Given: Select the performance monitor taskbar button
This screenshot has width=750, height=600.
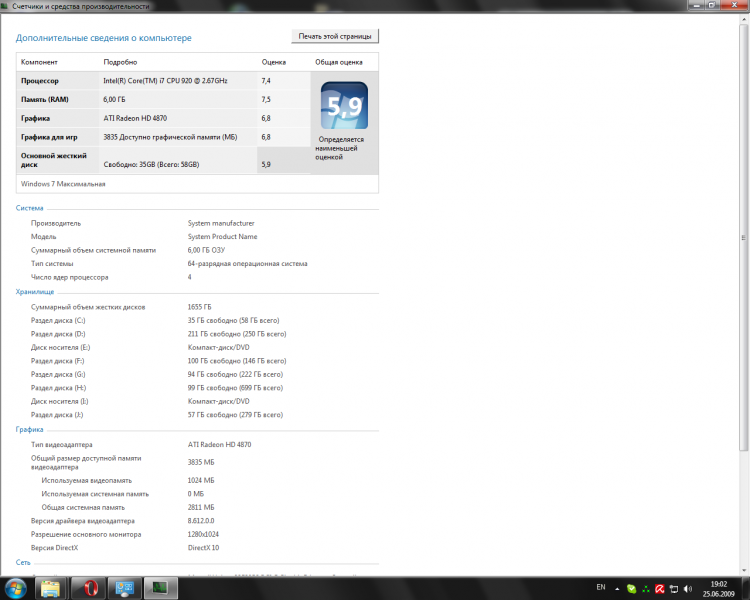Looking at the screenshot, I should click(x=160, y=588).
